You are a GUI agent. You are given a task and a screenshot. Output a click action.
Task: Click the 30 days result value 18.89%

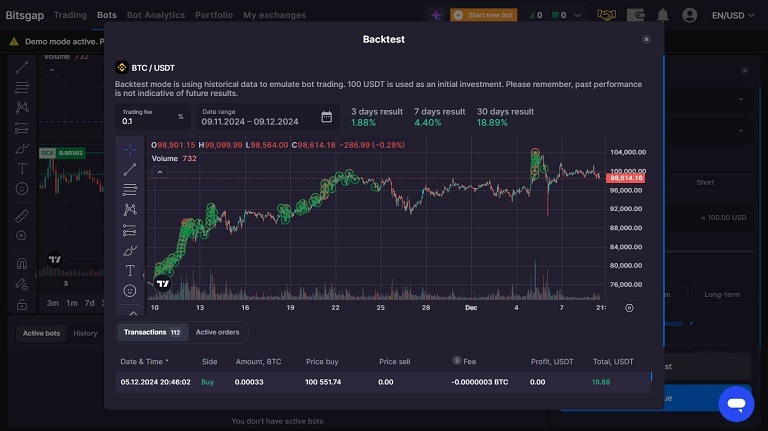click(x=492, y=122)
